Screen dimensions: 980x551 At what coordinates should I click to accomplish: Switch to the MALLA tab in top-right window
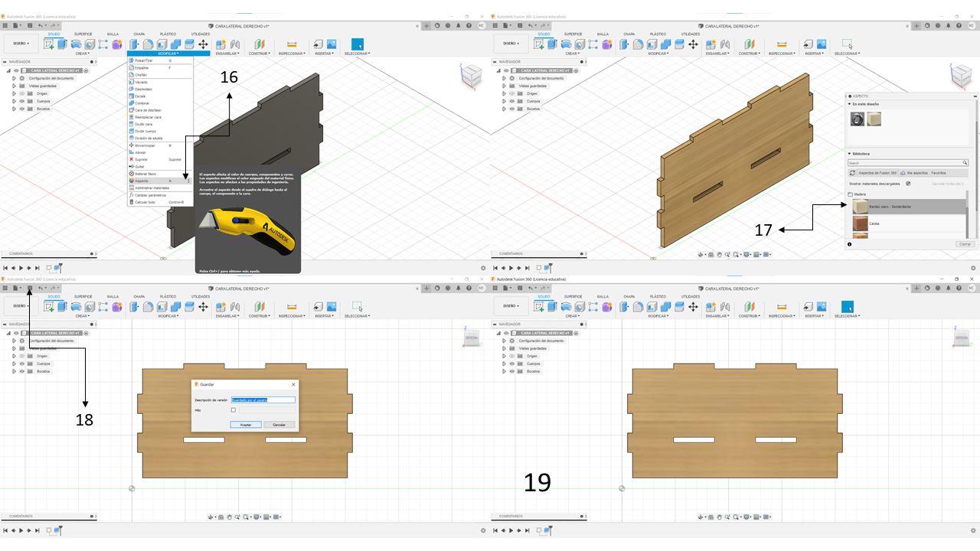[x=603, y=34]
